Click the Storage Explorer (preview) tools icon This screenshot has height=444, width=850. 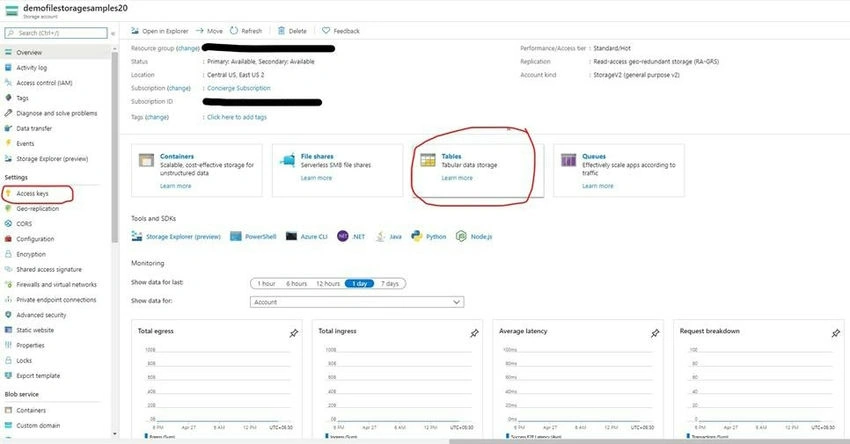tap(137, 236)
